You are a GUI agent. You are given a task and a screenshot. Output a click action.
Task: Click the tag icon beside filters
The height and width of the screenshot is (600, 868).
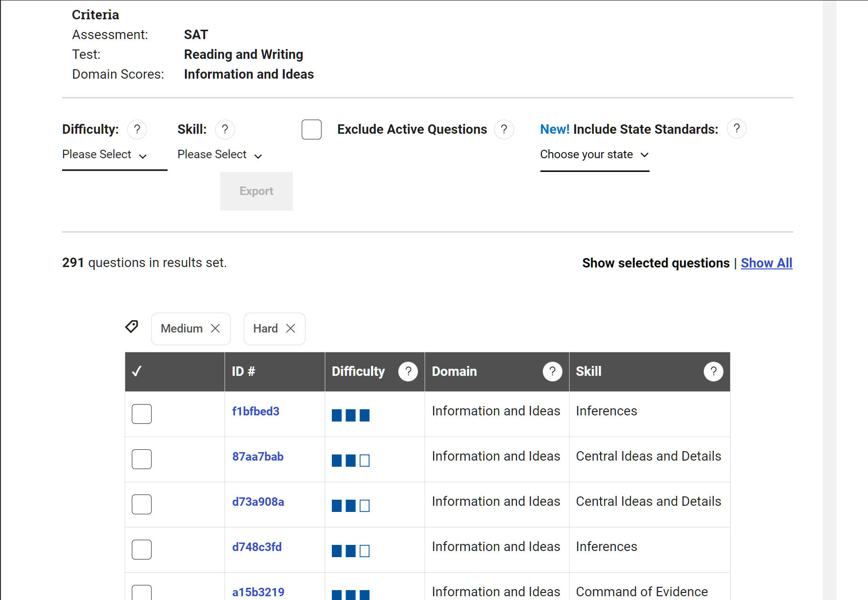[x=132, y=326]
